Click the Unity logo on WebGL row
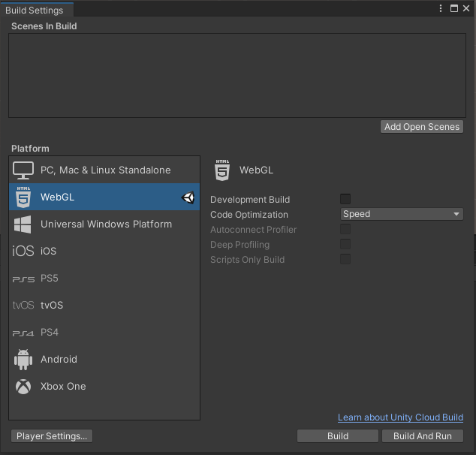This screenshot has width=476, height=455. point(188,197)
